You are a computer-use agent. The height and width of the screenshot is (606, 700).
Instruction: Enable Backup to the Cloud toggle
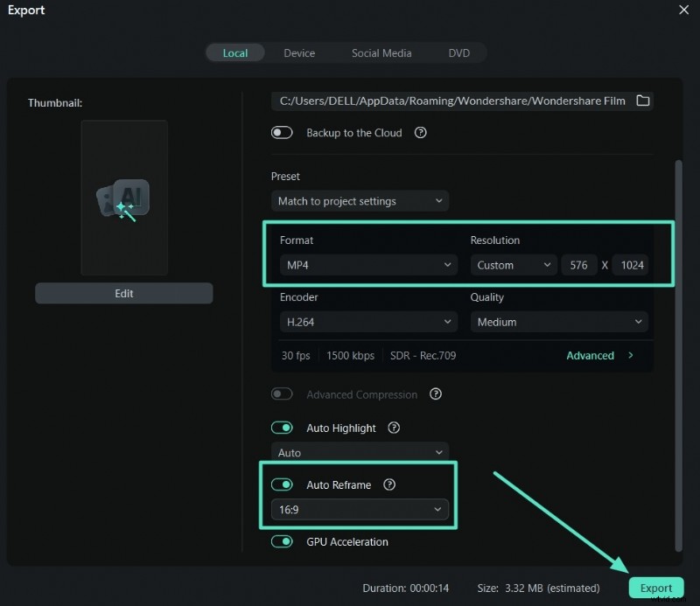(282, 133)
